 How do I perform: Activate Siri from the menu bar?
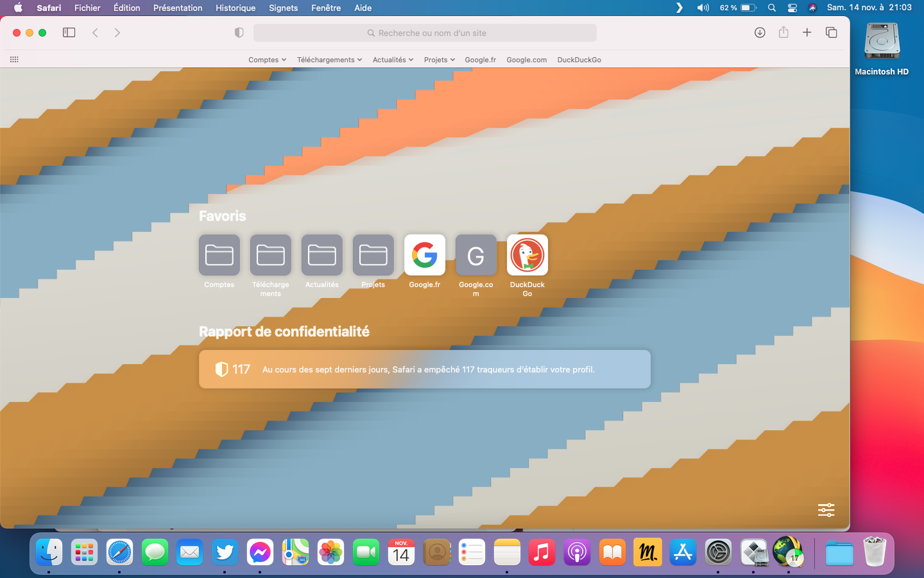812,8
